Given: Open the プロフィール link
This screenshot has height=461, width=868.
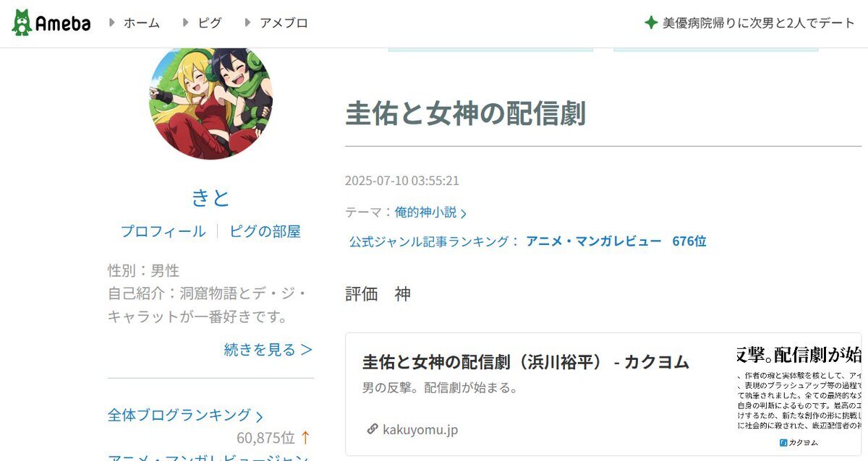Looking at the screenshot, I should point(163,231).
